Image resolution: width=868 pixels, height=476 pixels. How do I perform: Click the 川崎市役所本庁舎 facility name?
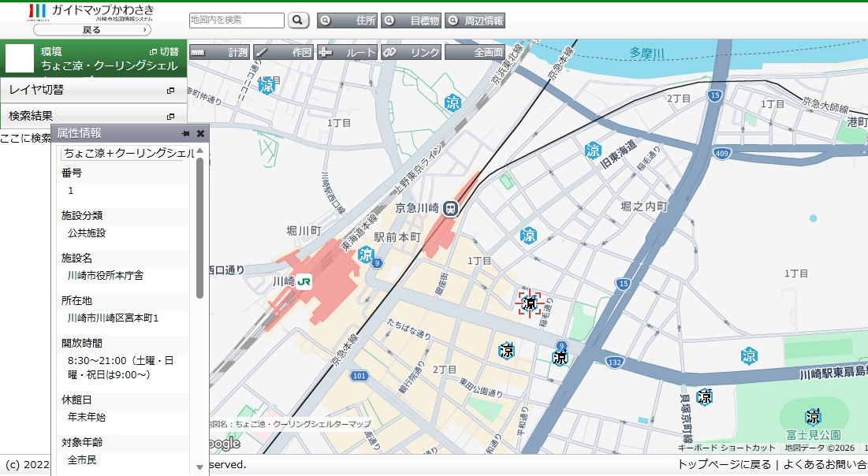click(105, 275)
